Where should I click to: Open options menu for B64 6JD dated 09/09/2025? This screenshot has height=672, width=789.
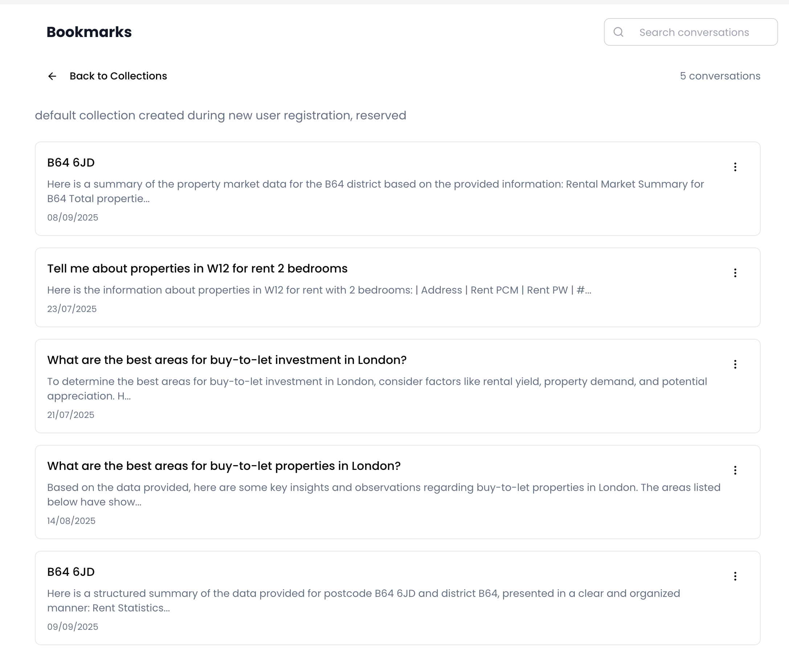735,576
